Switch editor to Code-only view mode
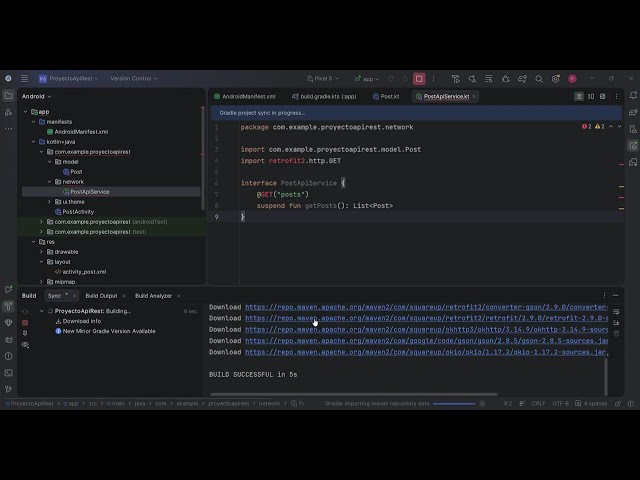This screenshot has width=640, height=480. click(579, 96)
